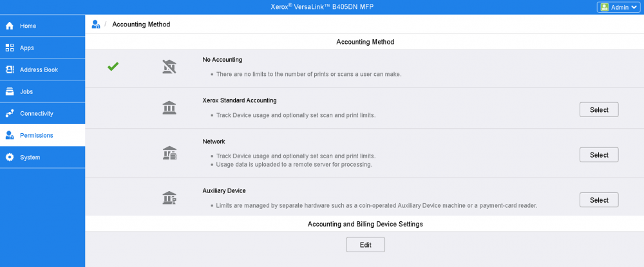Click the Accounting Method breadcrumb text
The image size is (644, 267).
141,24
